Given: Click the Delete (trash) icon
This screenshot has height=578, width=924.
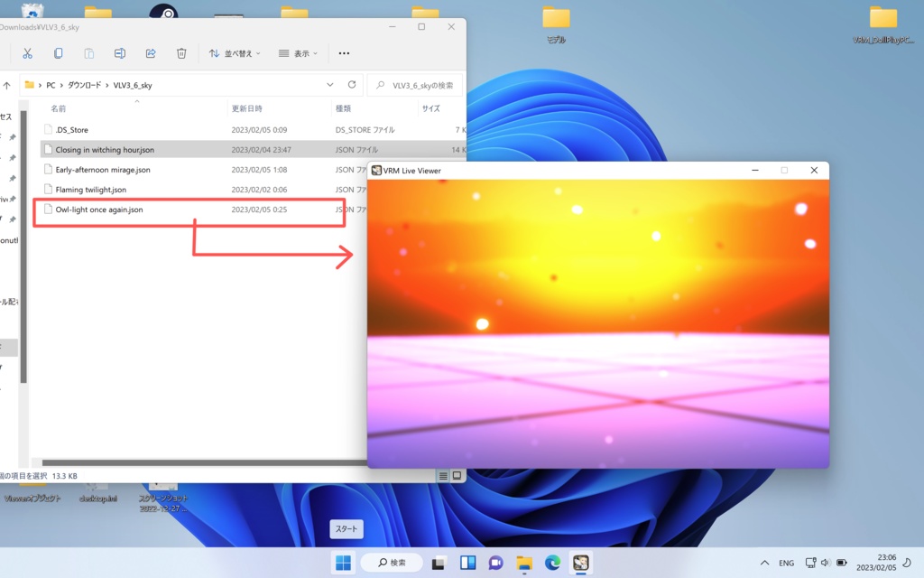Looking at the screenshot, I should click(180, 52).
